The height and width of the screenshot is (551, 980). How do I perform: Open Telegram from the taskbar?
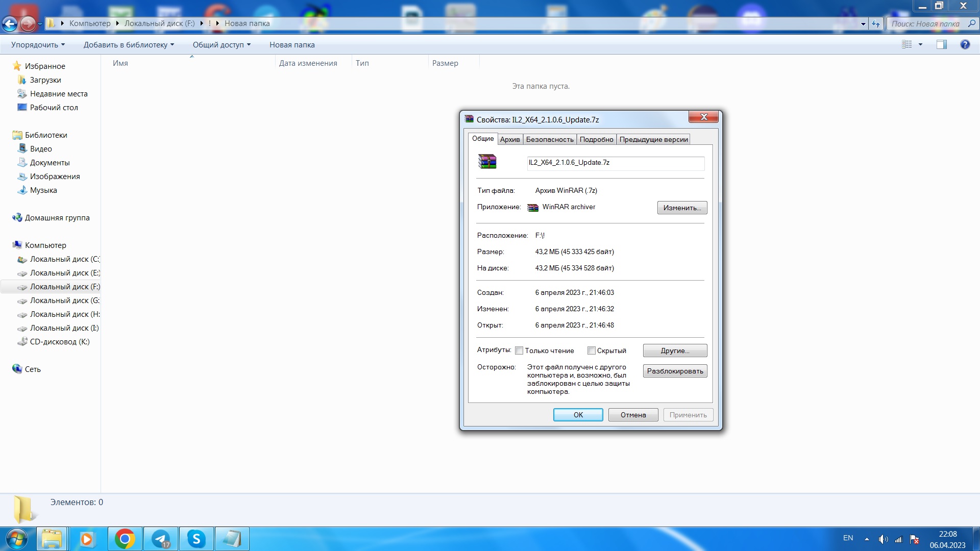coord(161,539)
